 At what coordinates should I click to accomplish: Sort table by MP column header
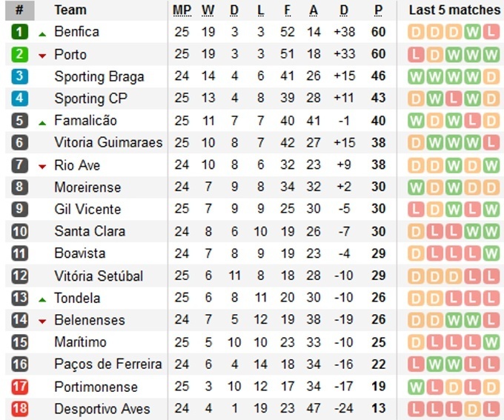pyautogui.click(x=182, y=10)
